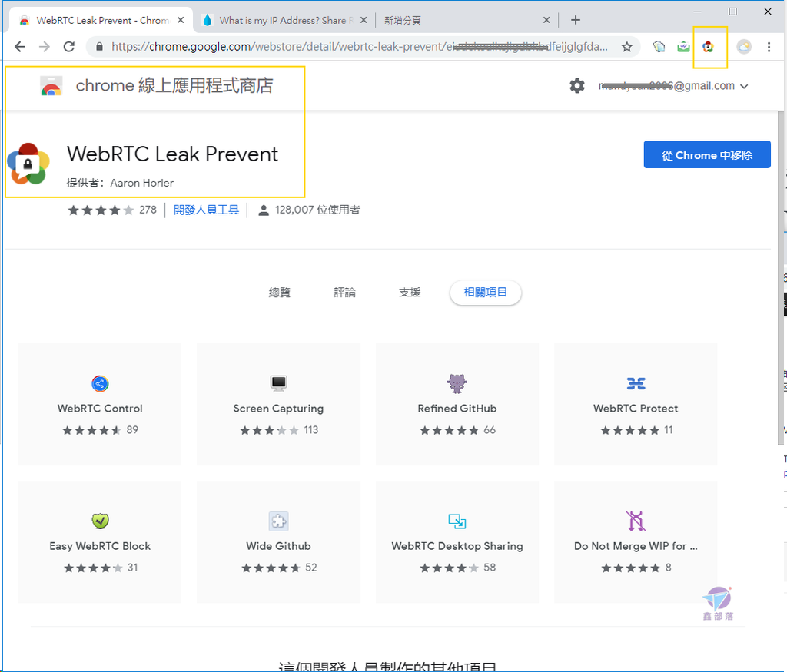The height and width of the screenshot is (672, 787).
Task: Close the 新增分頁 tab
Action: point(546,20)
